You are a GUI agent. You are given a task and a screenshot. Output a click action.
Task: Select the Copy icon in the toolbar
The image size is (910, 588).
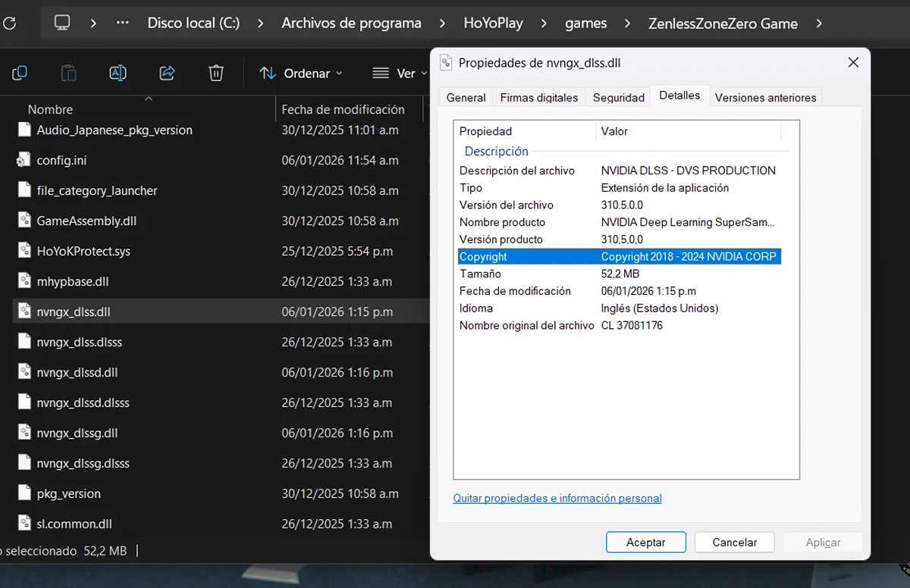click(19, 73)
